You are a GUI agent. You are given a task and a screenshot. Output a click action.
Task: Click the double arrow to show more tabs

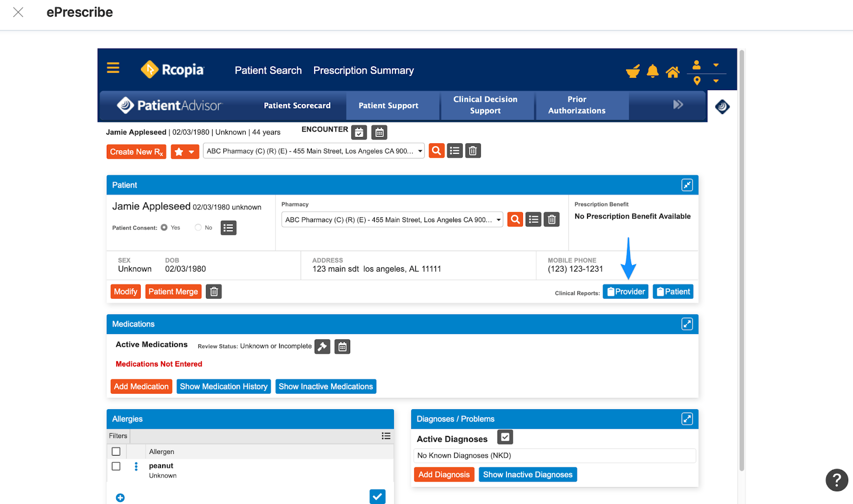coord(678,104)
